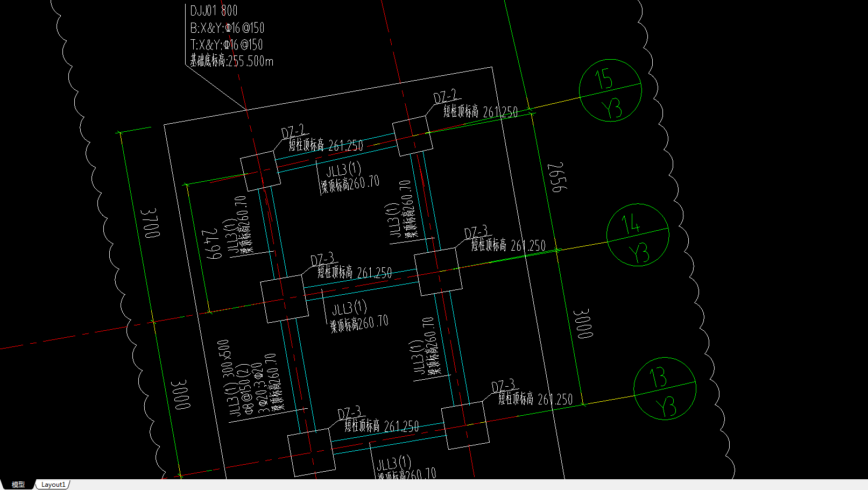Select the 15/Y3 axis bubble
The width and height of the screenshot is (868, 490).
tap(610, 90)
